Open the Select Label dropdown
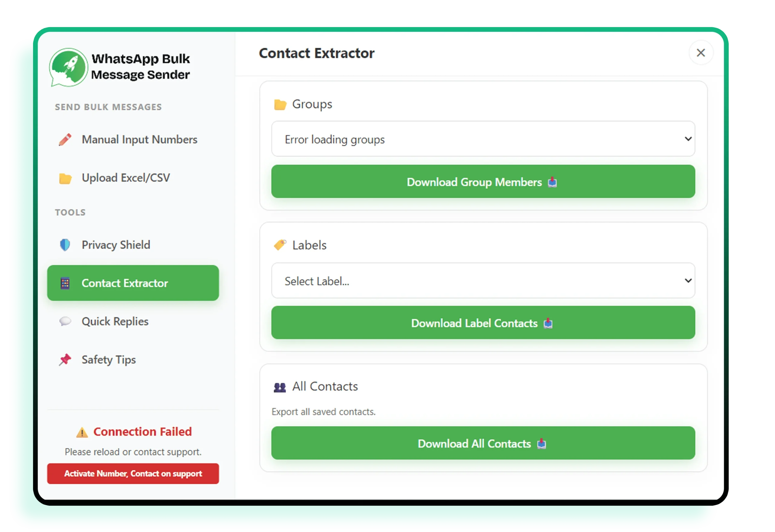775x532 pixels. click(483, 281)
